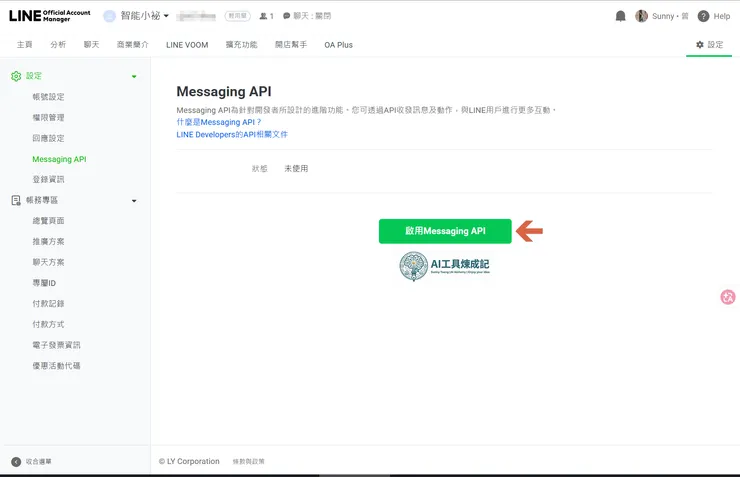Collapse the 帳務專區 section arrow
The image size is (740, 477).
click(x=134, y=201)
